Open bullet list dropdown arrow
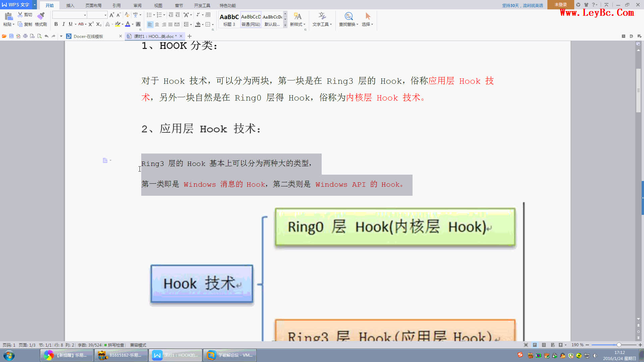This screenshot has height=362, width=644. (x=154, y=15)
